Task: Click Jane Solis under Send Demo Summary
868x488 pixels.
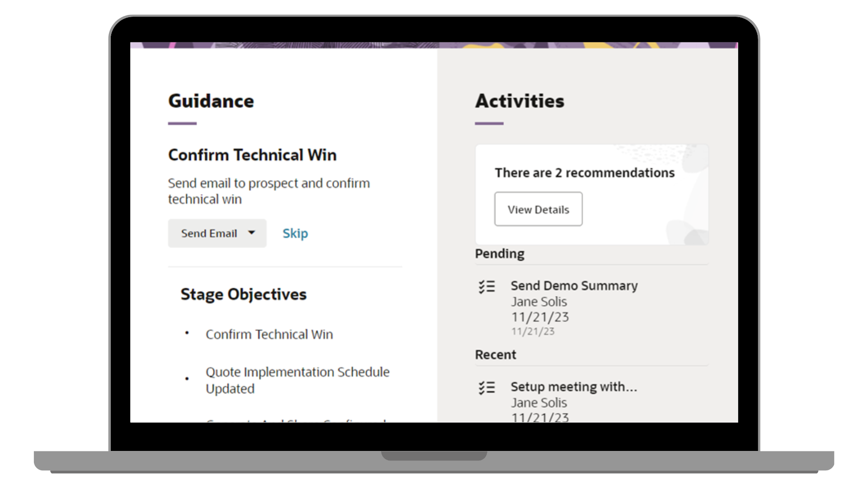Action: point(539,301)
